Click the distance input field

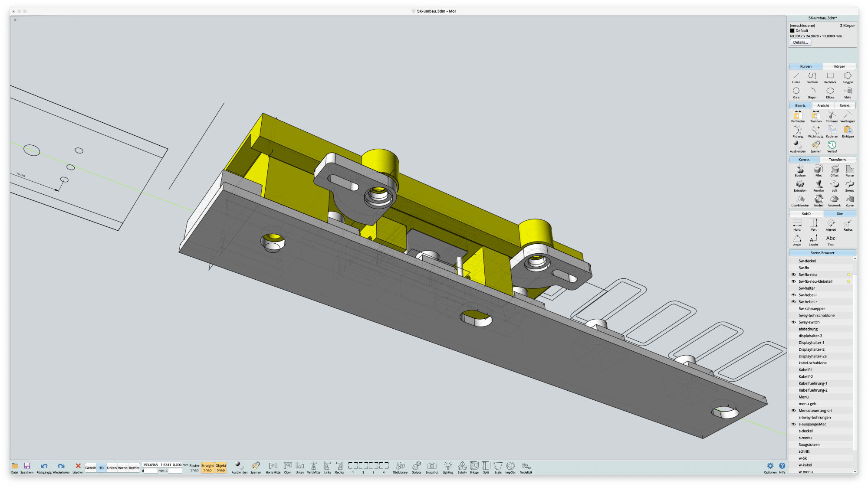(x=151, y=471)
